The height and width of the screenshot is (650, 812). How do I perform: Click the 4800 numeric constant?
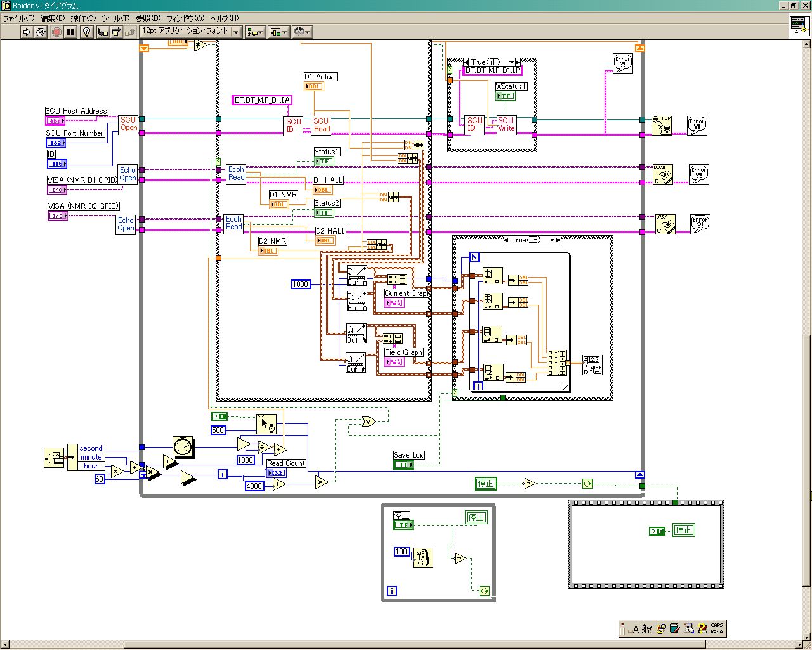point(254,486)
